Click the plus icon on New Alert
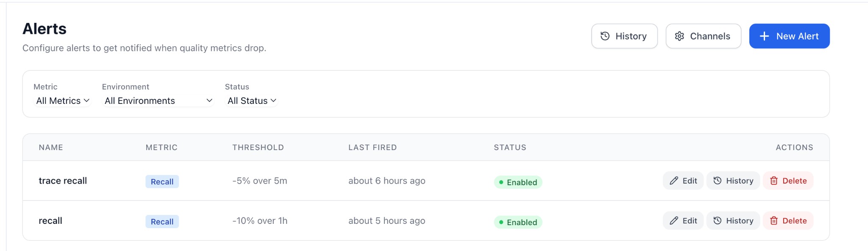 click(764, 36)
